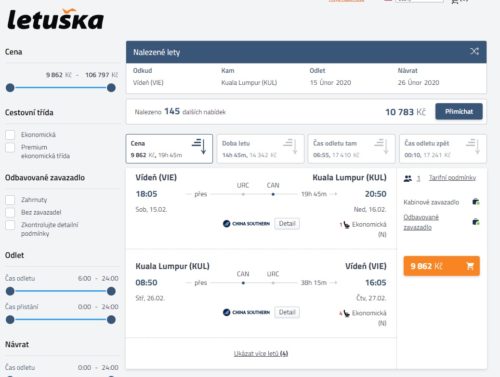The image size is (500, 377).
Task: Click the passengers icon beside Tarifní podmínky
Action: (x=408, y=178)
